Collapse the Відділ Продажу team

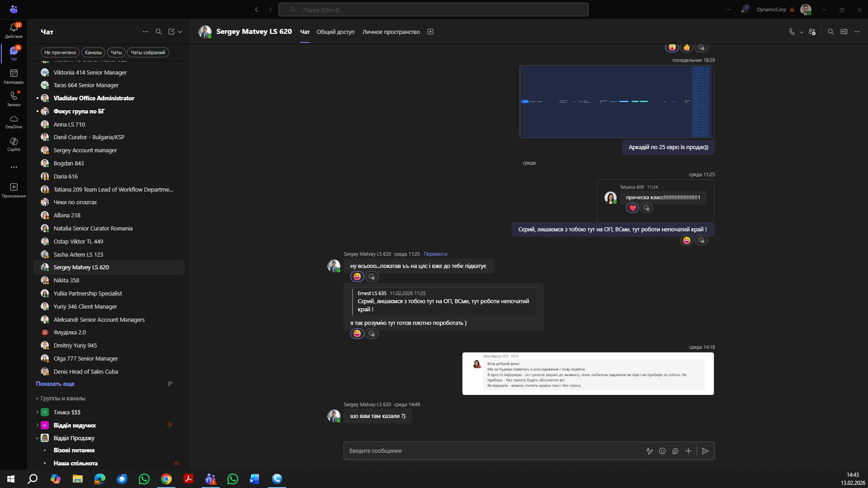[38, 438]
